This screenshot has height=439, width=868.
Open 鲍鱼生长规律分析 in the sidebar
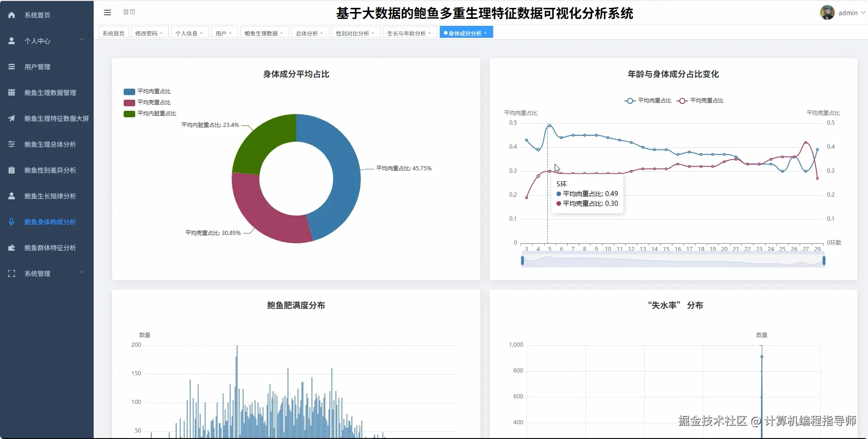(47, 196)
